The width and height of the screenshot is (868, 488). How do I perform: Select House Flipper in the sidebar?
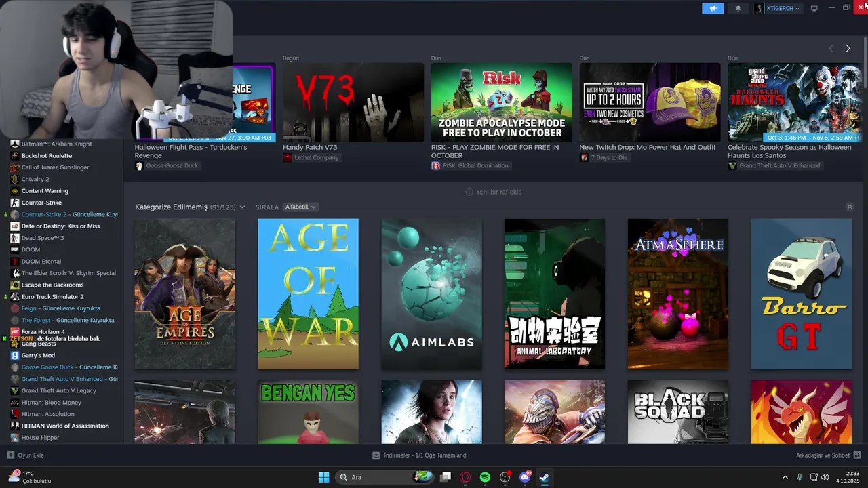40,437
